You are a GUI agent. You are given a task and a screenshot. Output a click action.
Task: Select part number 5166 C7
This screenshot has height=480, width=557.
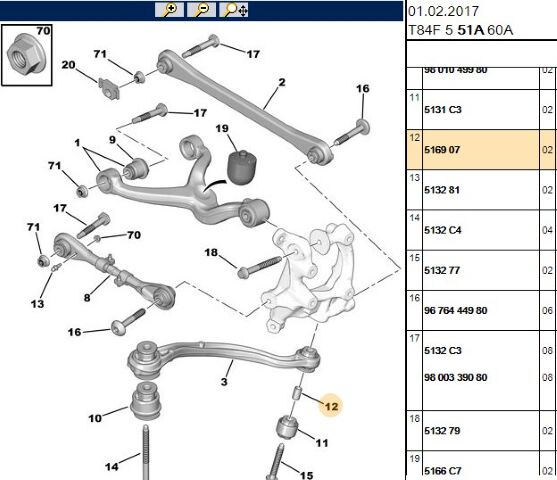443,471
